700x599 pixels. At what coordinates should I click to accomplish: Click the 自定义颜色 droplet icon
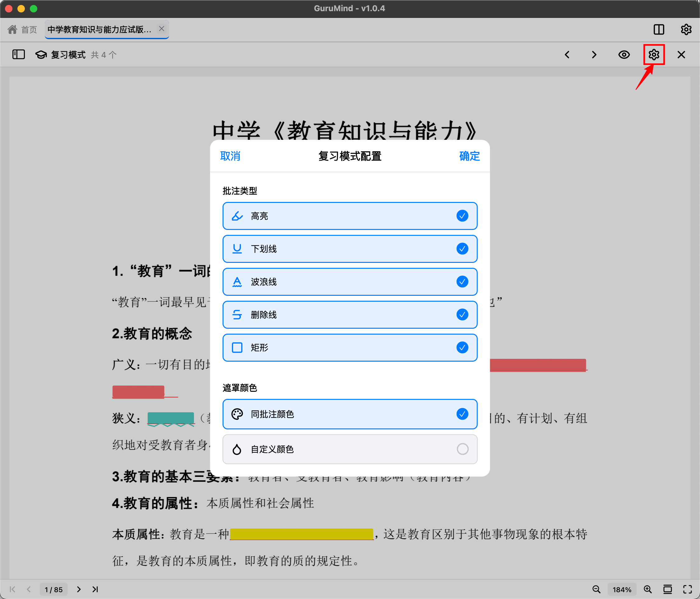(237, 450)
